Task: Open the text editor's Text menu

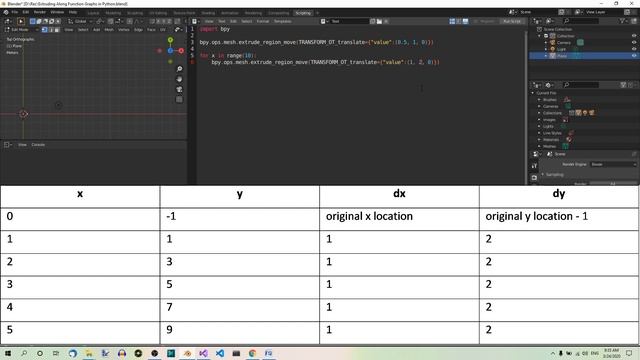Action: (x=222, y=21)
